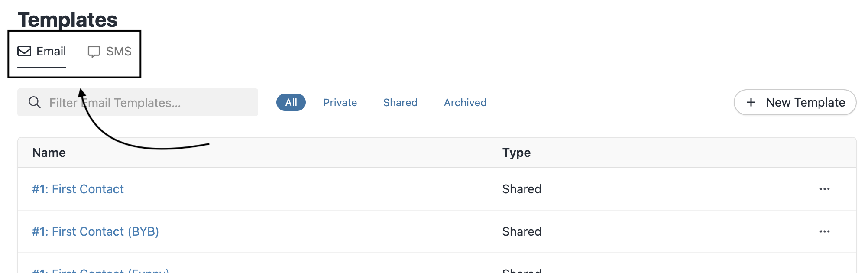Click the New Template button
Viewport: 868px width, 273px height.
tap(795, 103)
